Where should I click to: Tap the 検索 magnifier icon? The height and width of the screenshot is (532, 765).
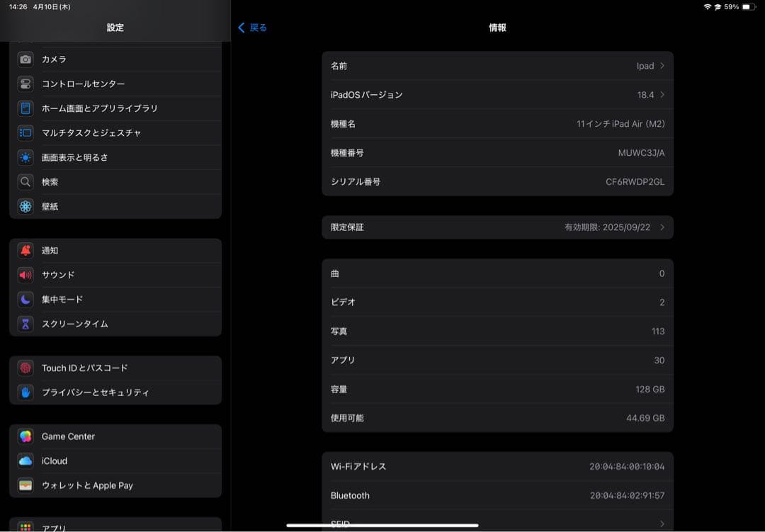25,181
